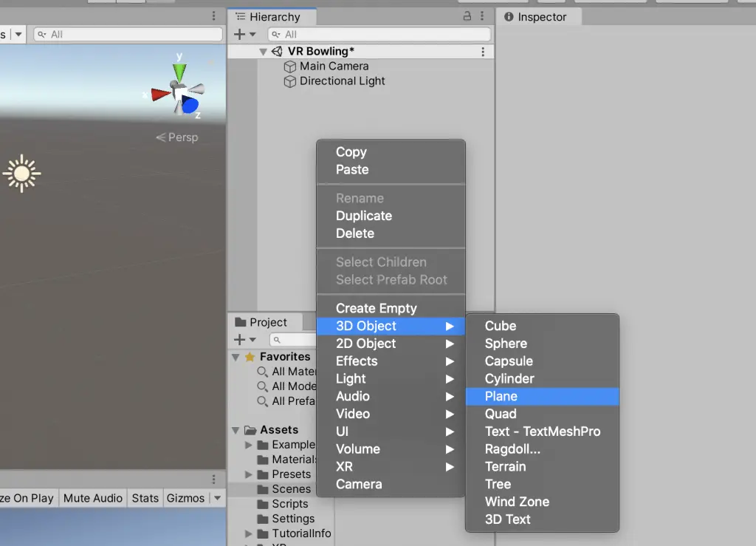Open the Hierarchy create dropdown arrow

(252, 35)
